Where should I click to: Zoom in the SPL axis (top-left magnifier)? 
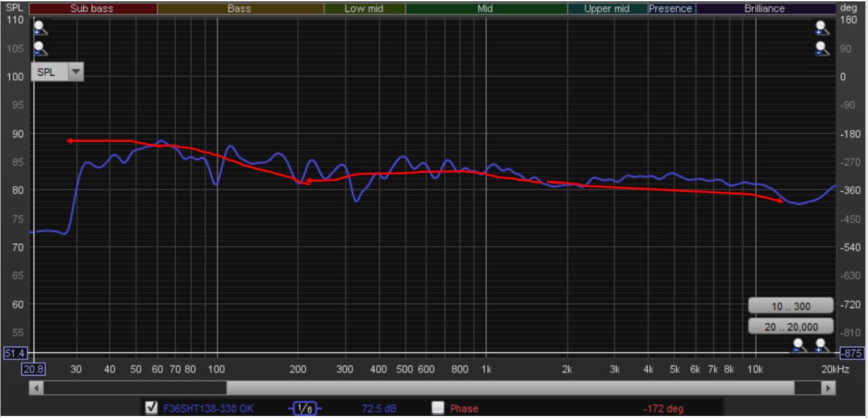tap(41, 28)
